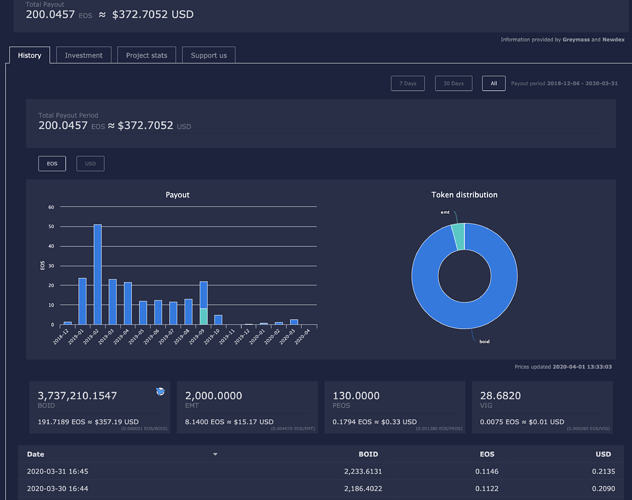
Task: Click the boid label on donut chart
Action: tap(484, 342)
